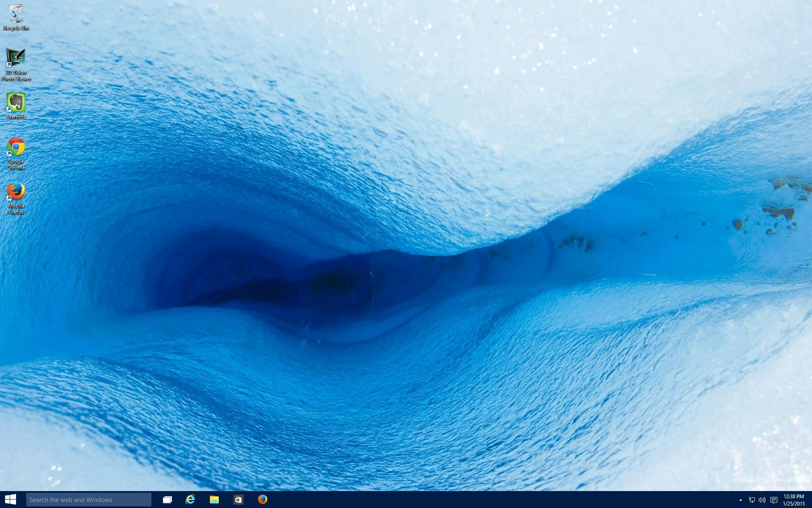
Task: Open Task View to see virtual desktops
Action: point(167,500)
